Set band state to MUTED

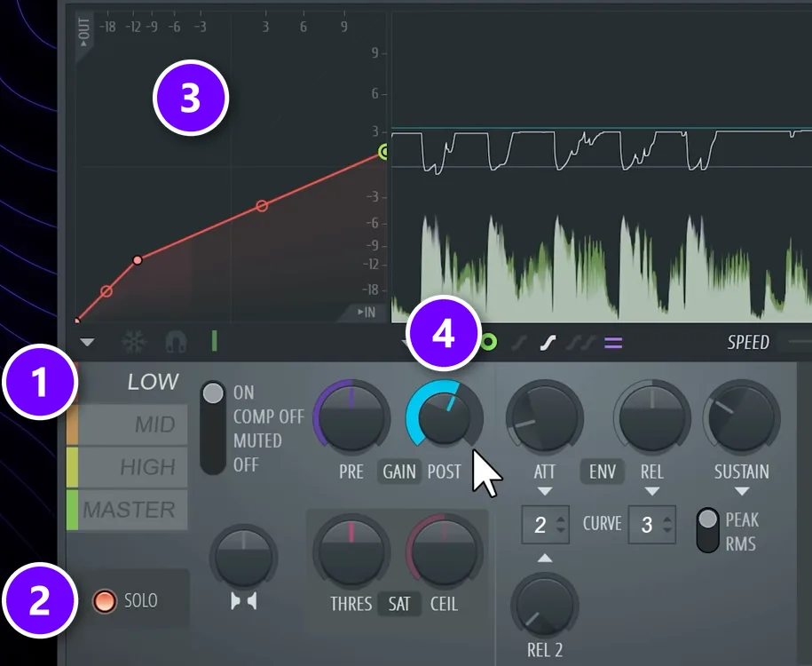pyautogui.click(x=257, y=441)
